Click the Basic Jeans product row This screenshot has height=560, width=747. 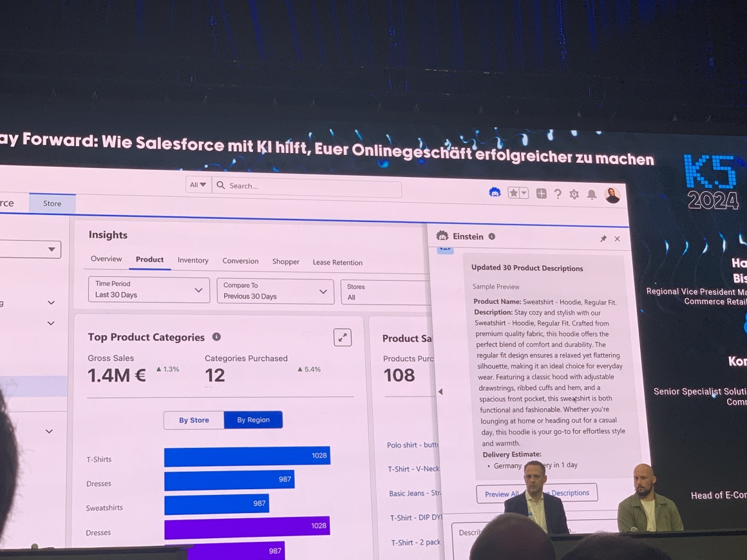(415, 493)
